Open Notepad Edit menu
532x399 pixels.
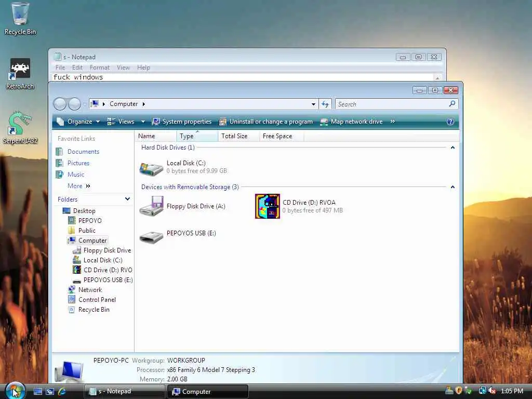pos(77,68)
